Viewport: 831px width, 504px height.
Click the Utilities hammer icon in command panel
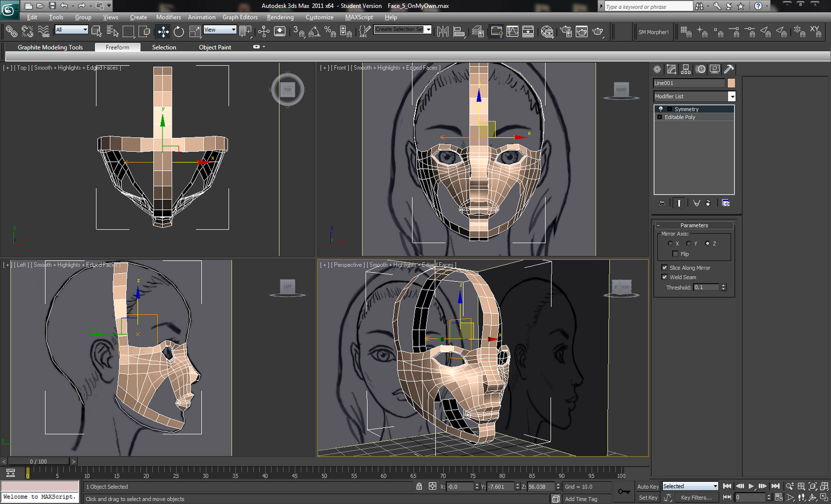coord(729,69)
